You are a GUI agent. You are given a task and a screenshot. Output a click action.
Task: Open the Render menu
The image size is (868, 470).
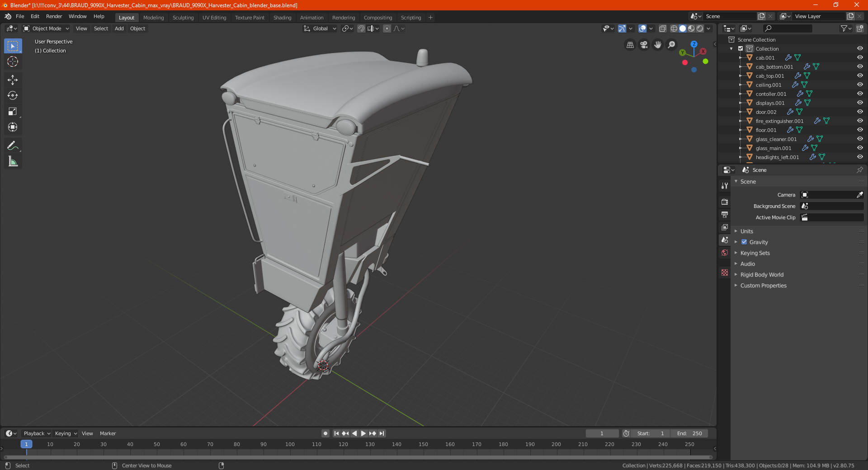[54, 16]
